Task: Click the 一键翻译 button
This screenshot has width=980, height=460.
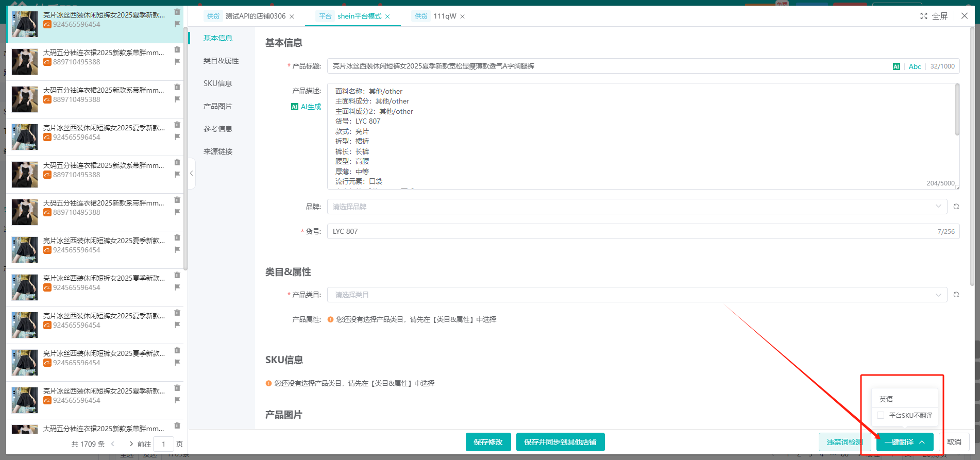Action: click(x=905, y=442)
